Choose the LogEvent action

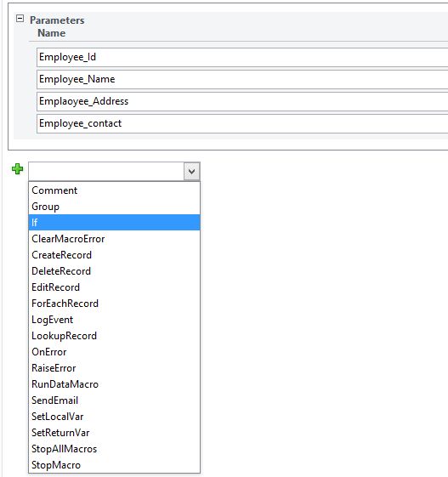(115, 320)
